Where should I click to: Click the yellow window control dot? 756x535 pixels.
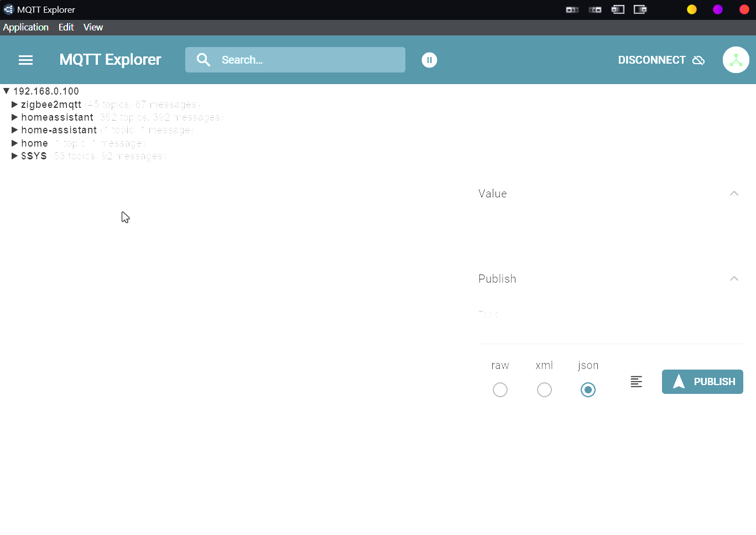691,9
